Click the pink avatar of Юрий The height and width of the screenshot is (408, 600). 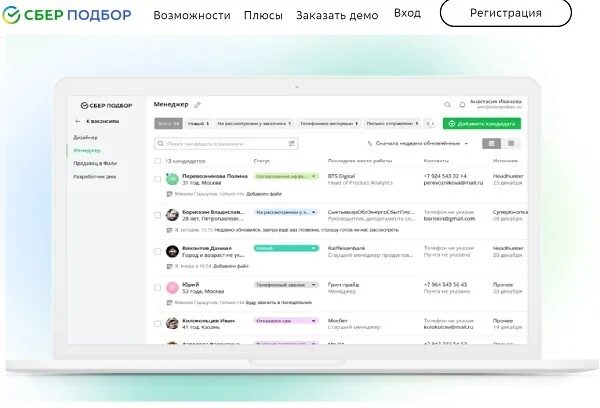tap(172, 287)
